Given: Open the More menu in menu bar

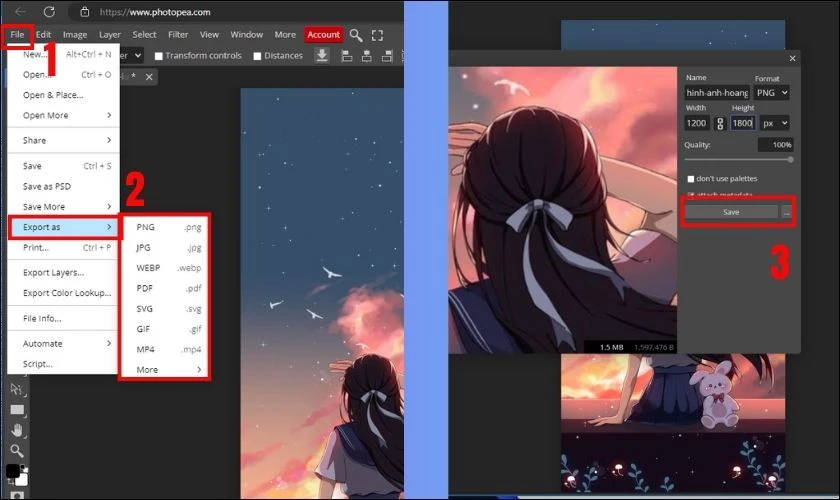Looking at the screenshot, I should (285, 34).
